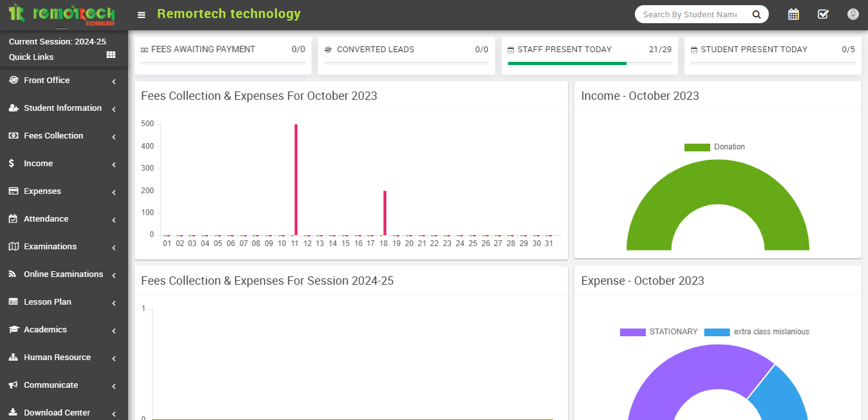
Task: Click the Remortech technology header link
Action: (229, 14)
